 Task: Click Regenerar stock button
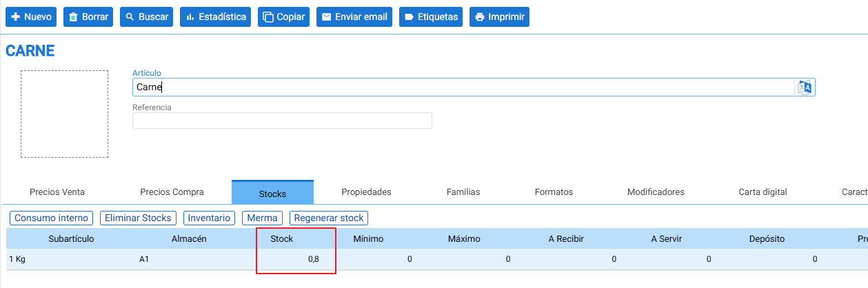[x=329, y=218]
